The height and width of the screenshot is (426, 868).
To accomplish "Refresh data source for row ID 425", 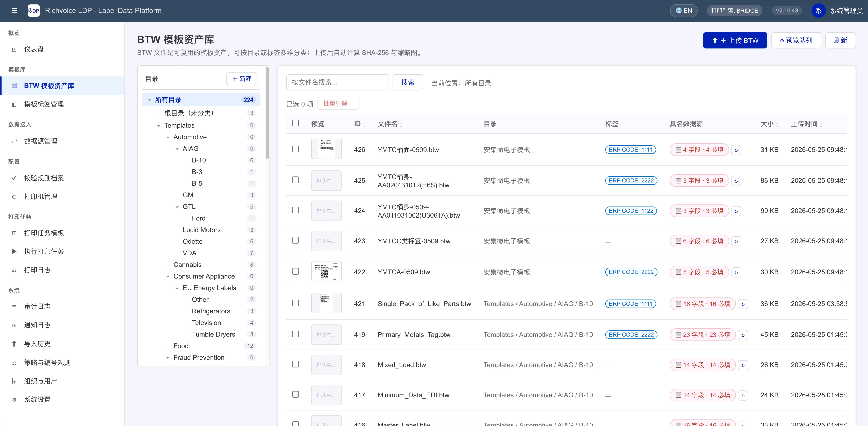I will tap(736, 181).
